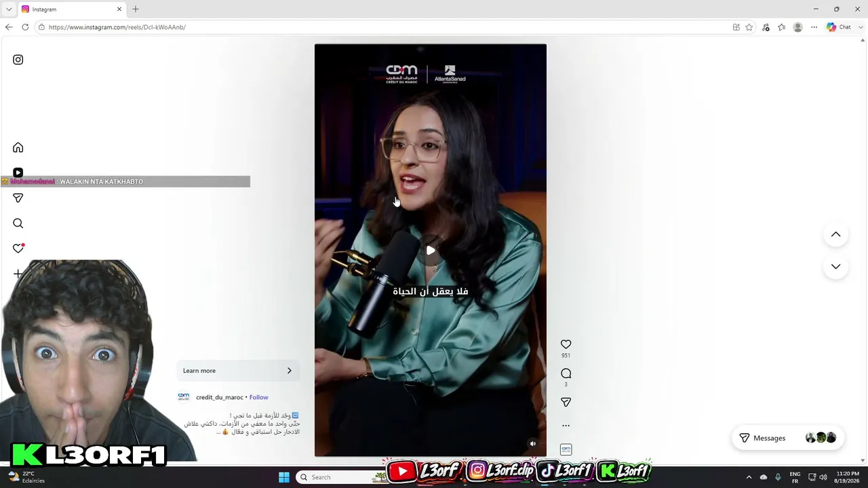The height and width of the screenshot is (488, 868).
Task: Click the address bar URL field
Action: point(380,27)
